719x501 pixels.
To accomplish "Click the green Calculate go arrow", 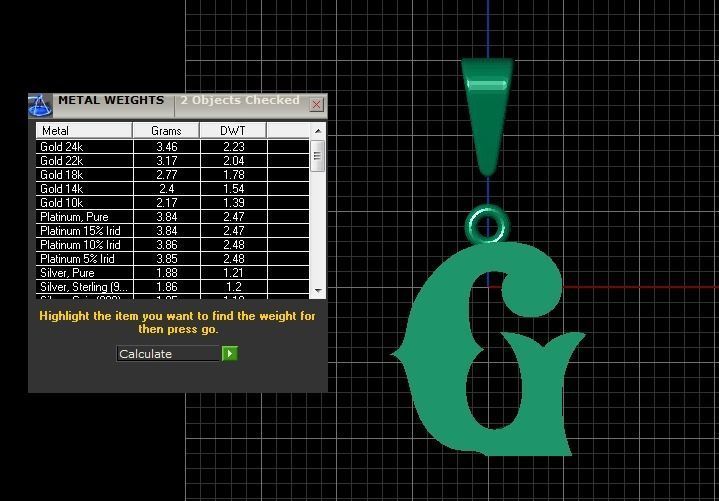I will [230, 353].
